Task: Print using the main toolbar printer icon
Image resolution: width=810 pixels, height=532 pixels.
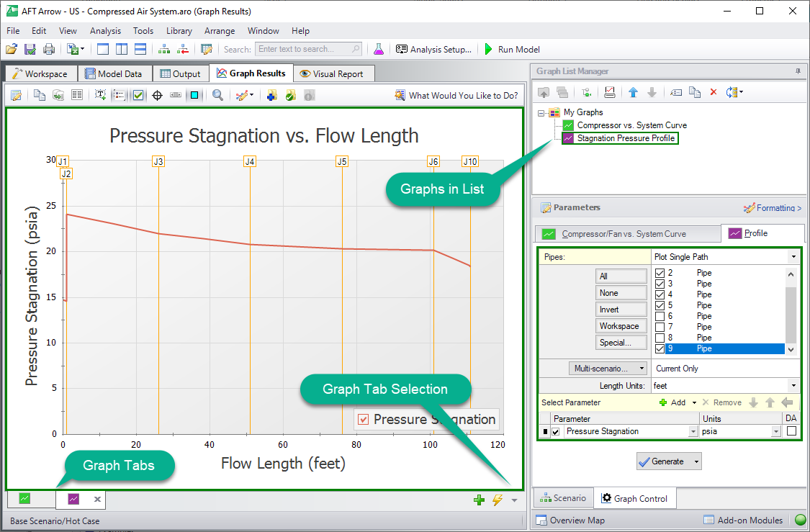Action: pyautogui.click(x=48, y=49)
